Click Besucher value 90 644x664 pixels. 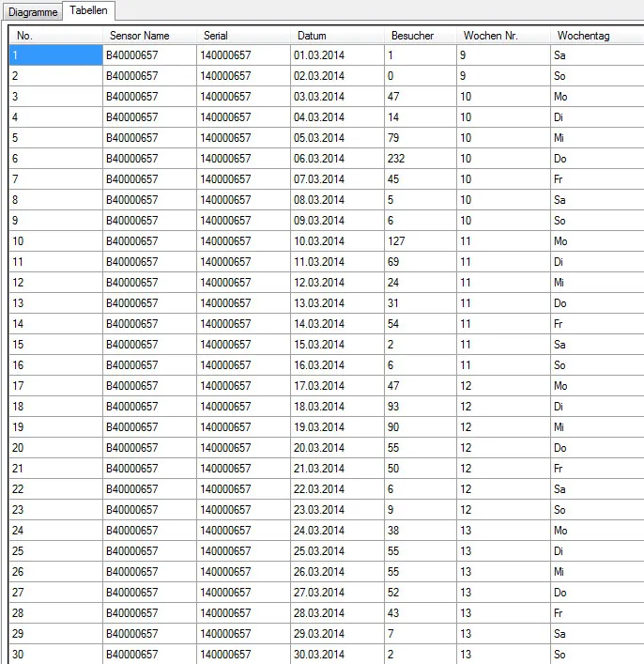[421, 426]
